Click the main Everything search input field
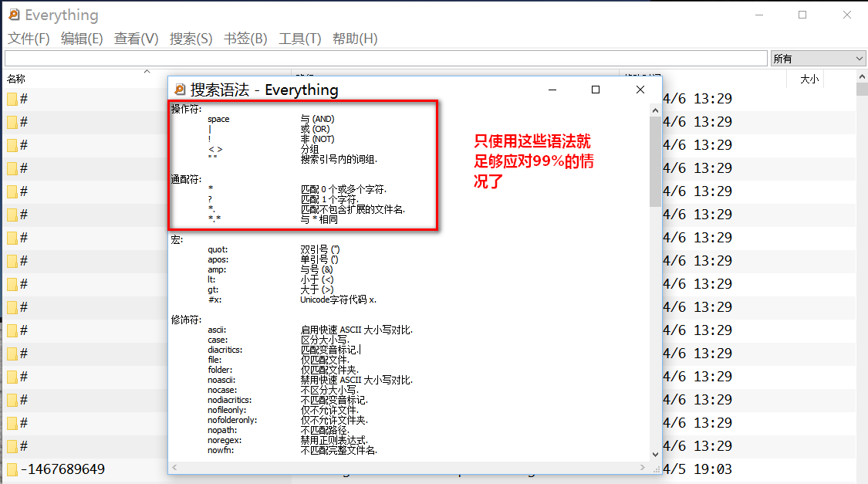 pyautogui.click(x=386, y=58)
